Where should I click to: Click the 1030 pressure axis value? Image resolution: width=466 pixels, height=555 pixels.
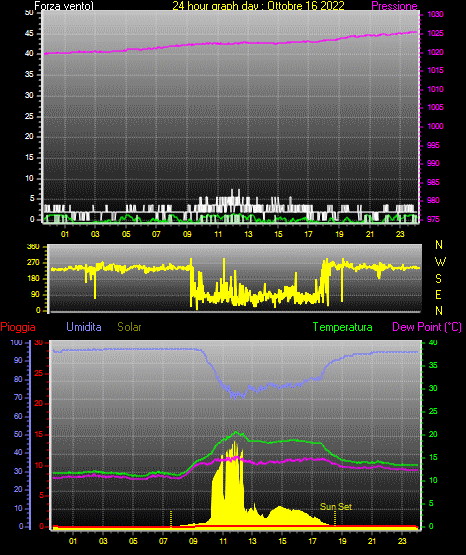(436, 14)
